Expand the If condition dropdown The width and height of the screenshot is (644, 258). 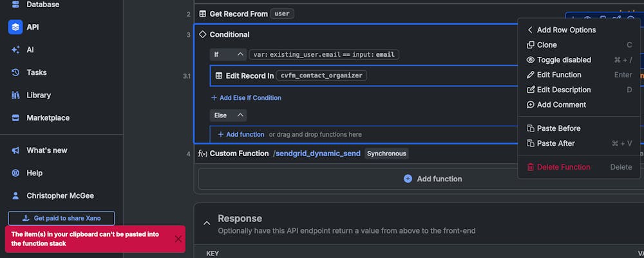[x=240, y=55]
